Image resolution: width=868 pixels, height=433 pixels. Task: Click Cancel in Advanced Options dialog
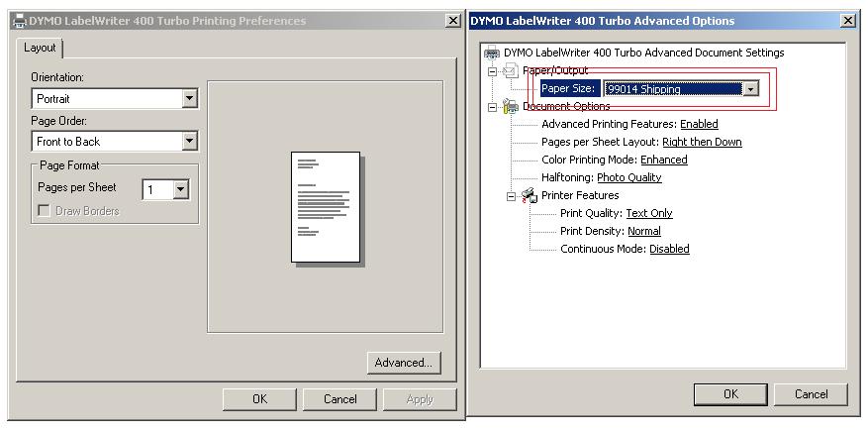click(811, 394)
